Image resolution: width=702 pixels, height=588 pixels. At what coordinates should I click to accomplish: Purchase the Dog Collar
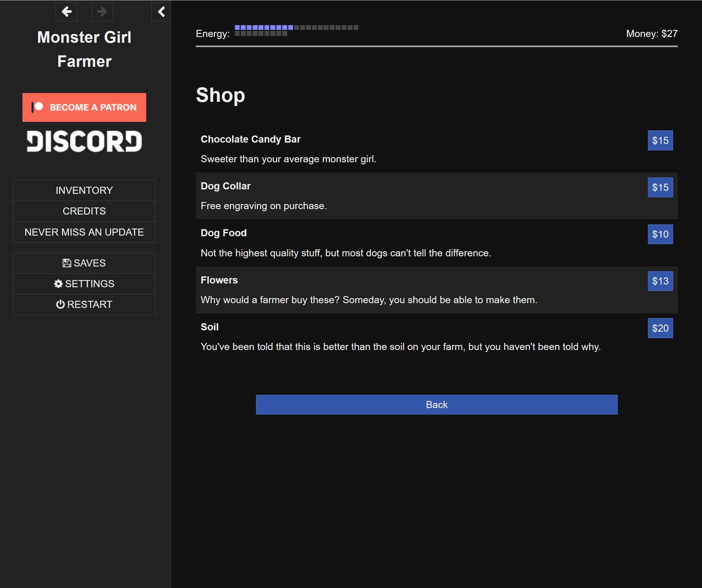660,187
